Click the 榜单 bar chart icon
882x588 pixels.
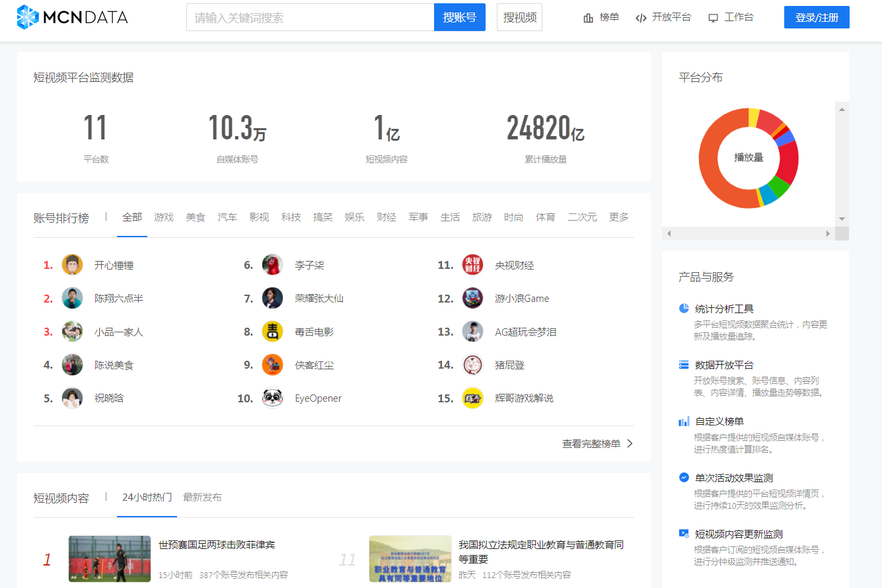[588, 18]
